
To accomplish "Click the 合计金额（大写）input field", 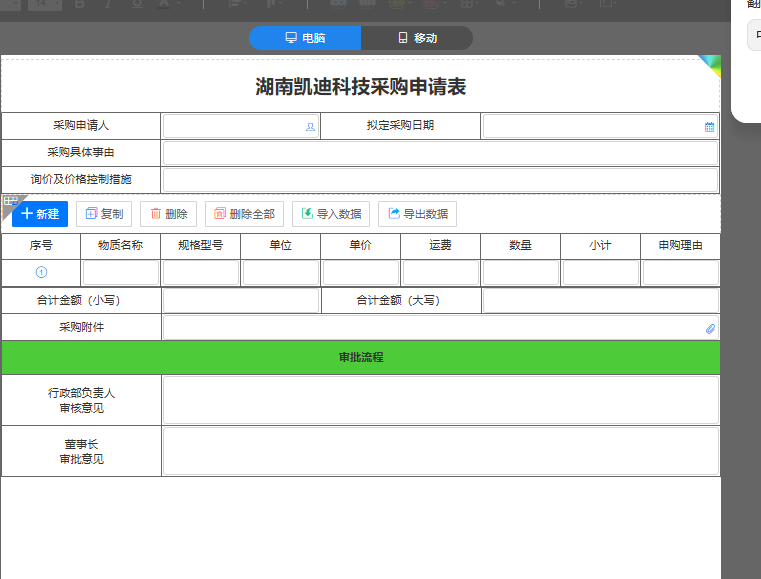I will coord(601,301).
